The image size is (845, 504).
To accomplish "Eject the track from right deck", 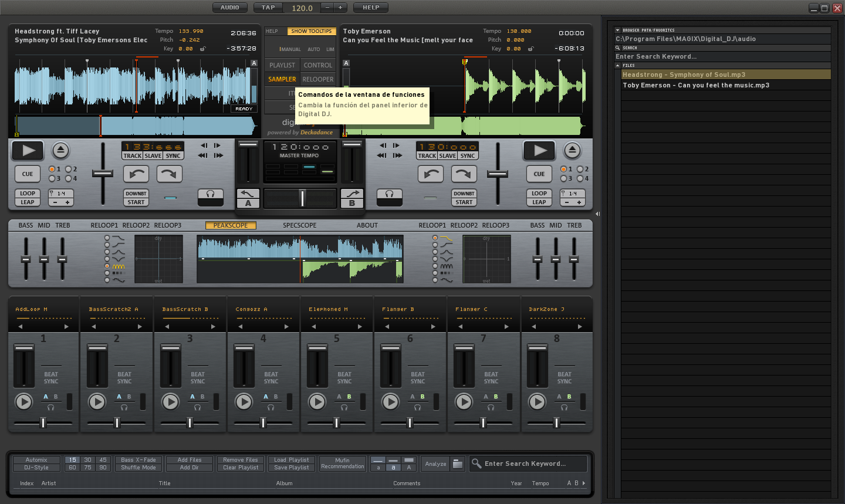I will [572, 151].
